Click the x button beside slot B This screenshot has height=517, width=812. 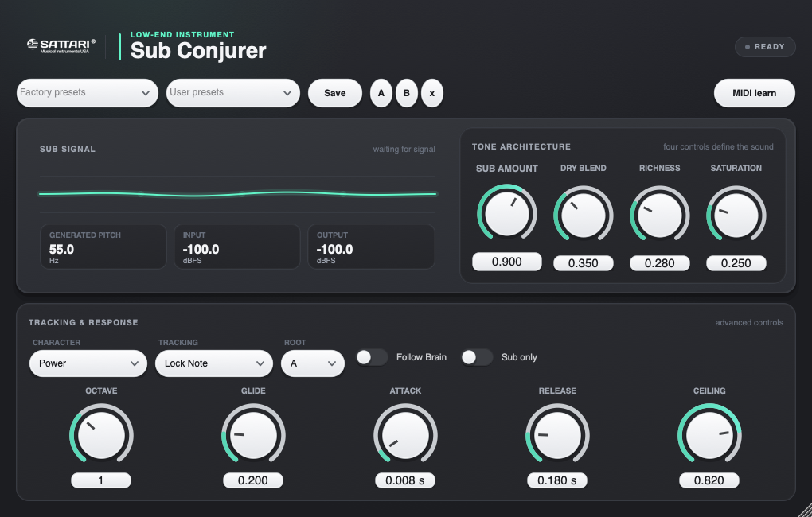click(x=432, y=93)
